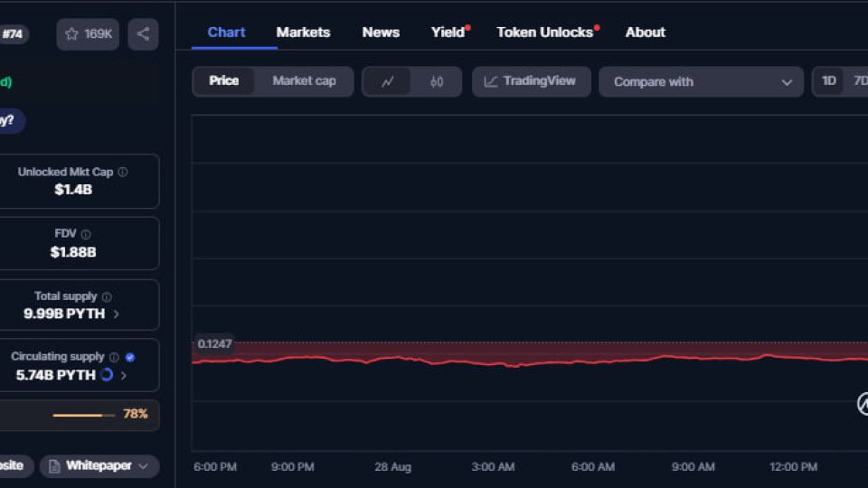Click the $1.88B FDV value
The height and width of the screenshot is (488, 868).
[x=73, y=252]
